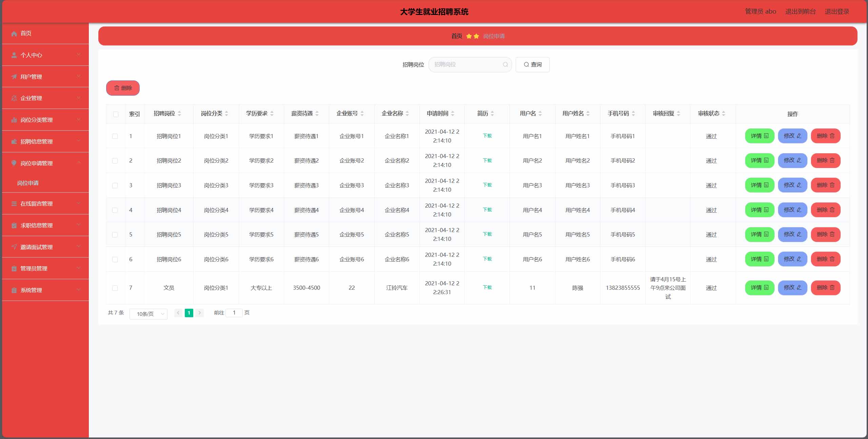Click 首页 in the breadcrumb bar
Image resolution: width=868 pixels, height=439 pixels.
click(457, 36)
